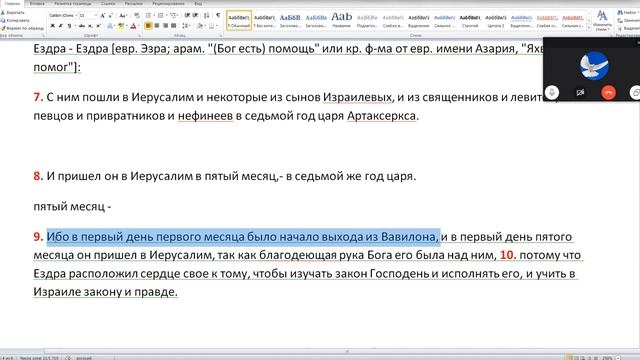Toggle italic formatting in the Font group
Screen dimensions: 640x360
pos(61,26)
